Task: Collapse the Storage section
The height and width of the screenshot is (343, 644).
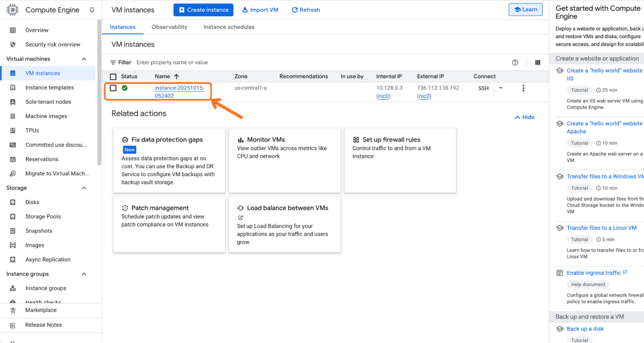Action: (x=84, y=188)
